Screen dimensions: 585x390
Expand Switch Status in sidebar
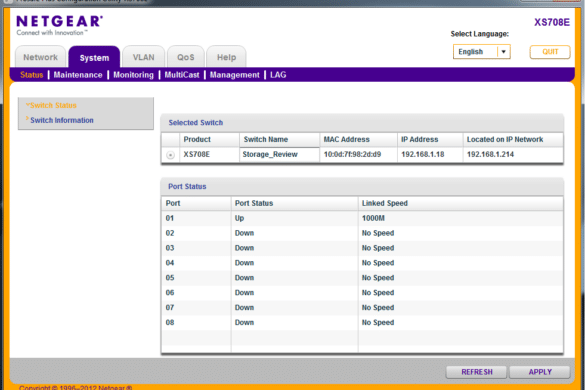coord(53,106)
